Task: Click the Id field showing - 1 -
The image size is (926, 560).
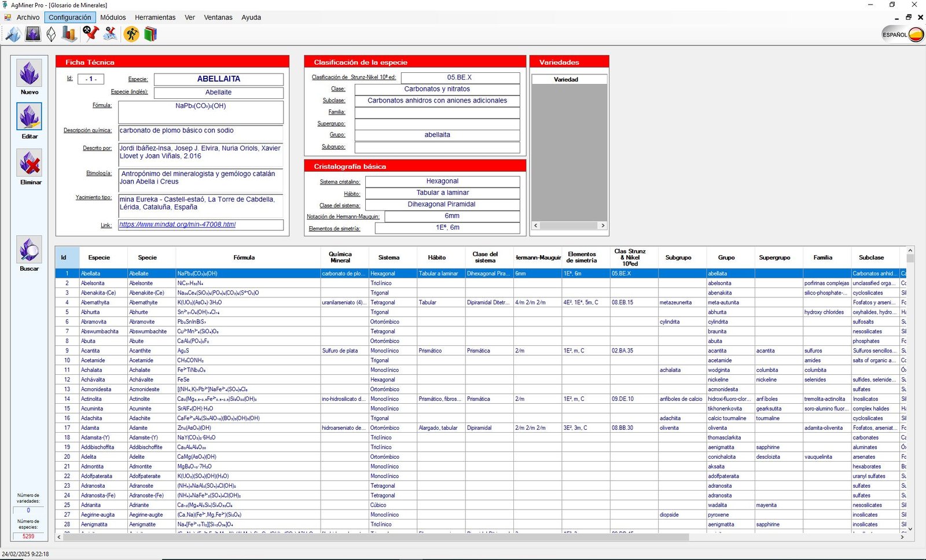Action: coord(91,79)
